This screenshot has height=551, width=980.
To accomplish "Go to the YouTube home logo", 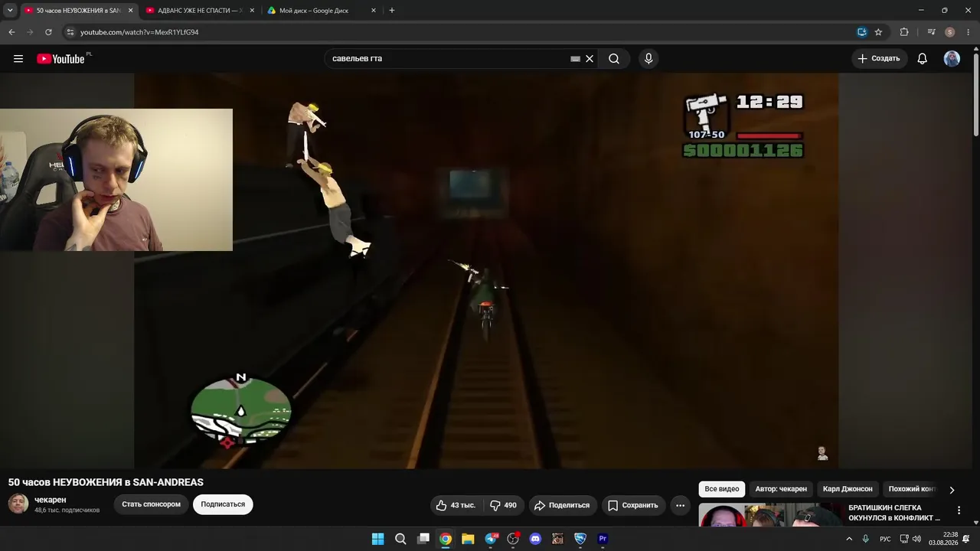I will 60,59.
